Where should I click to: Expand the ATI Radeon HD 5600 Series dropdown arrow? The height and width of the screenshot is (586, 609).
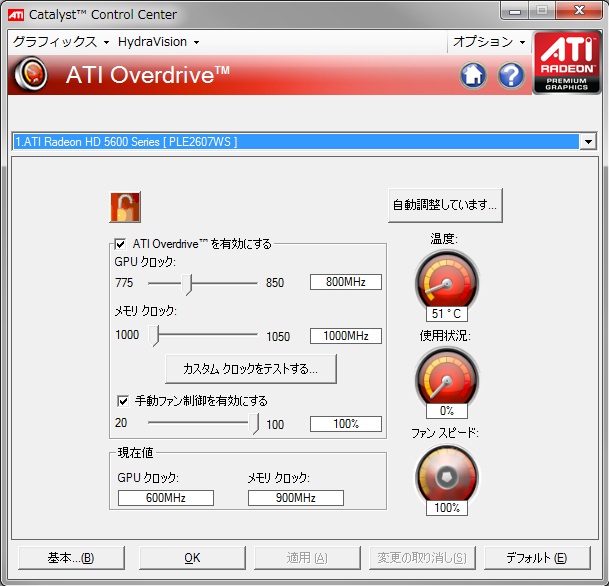[588, 142]
